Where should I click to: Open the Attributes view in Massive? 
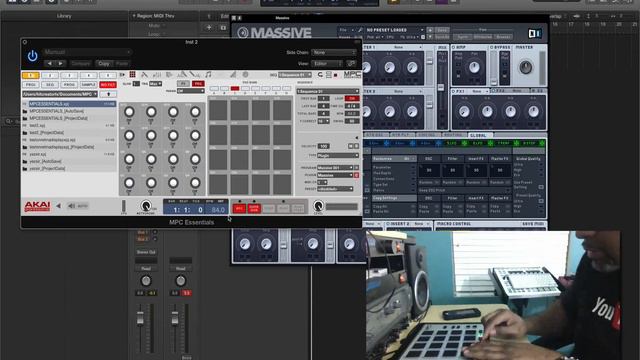(483, 37)
